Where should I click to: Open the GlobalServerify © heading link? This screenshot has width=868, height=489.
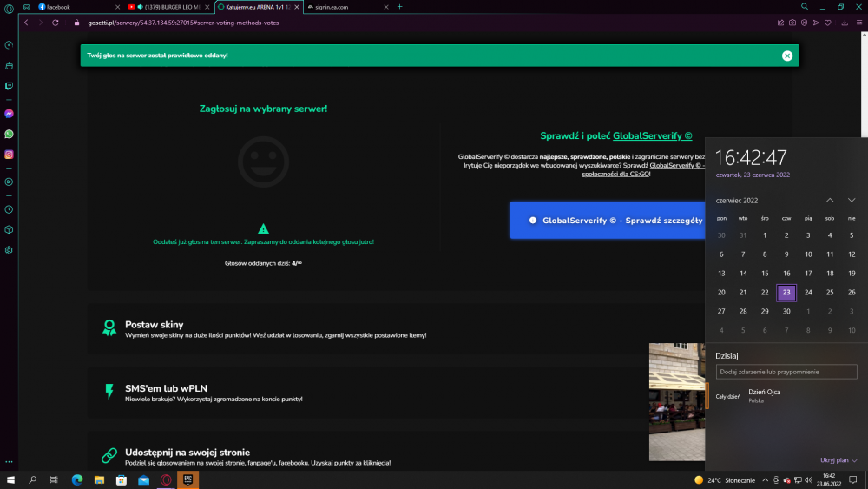pyautogui.click(x=652, y=135)
